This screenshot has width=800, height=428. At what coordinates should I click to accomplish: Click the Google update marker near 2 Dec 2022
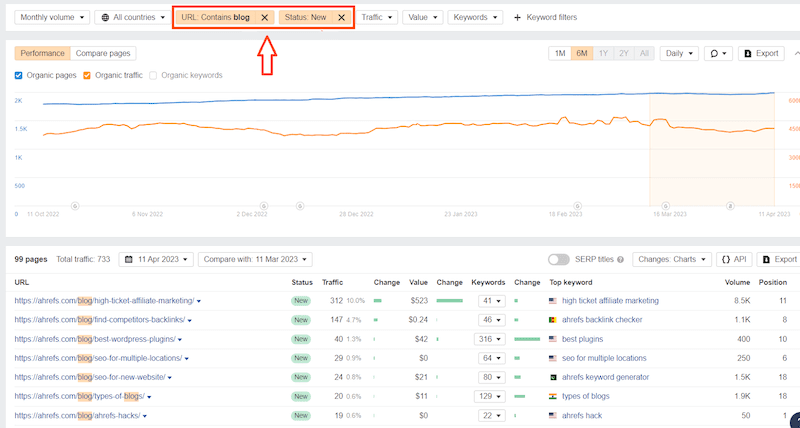pos(264,206)
